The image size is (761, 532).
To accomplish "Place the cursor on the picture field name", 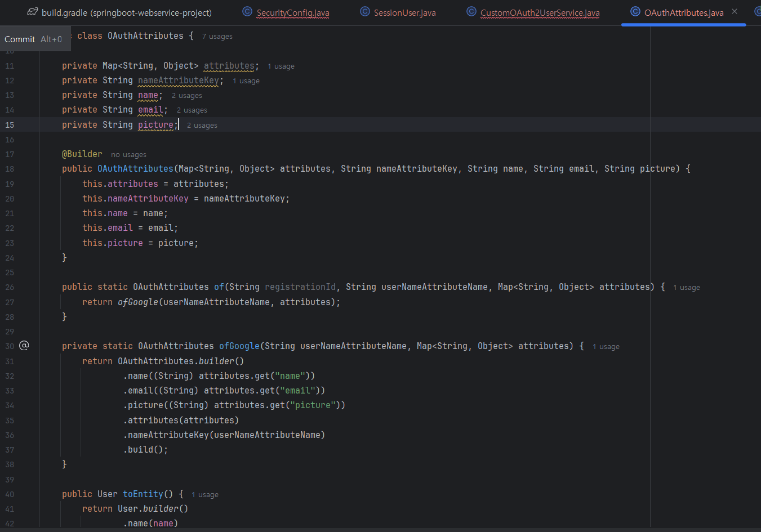I will coord(156,125).
